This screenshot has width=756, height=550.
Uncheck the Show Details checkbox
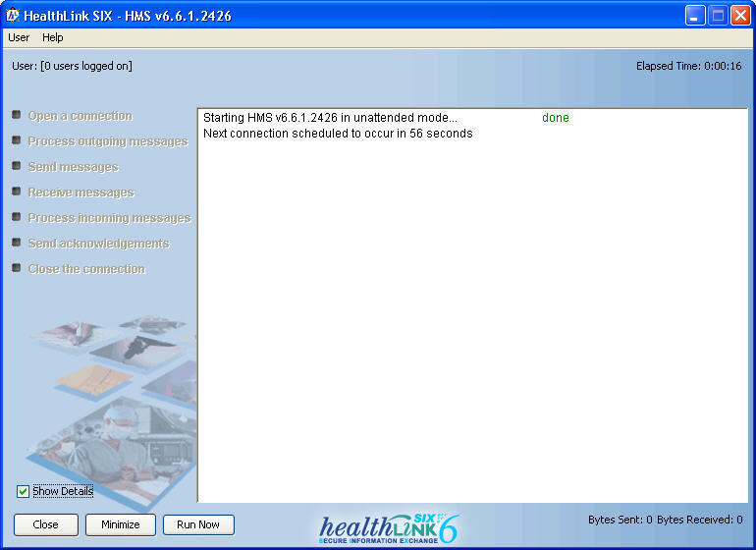pos(23,492)
